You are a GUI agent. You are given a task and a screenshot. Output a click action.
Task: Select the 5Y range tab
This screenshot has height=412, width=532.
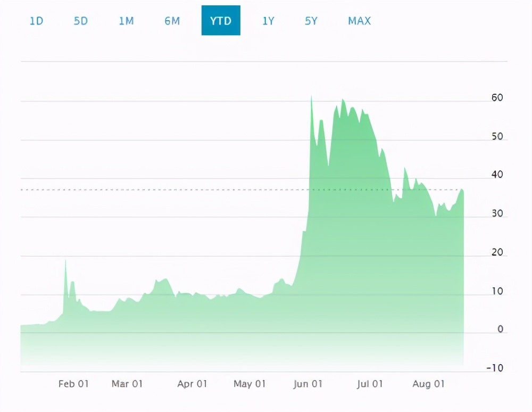click(x=311, y=21)
